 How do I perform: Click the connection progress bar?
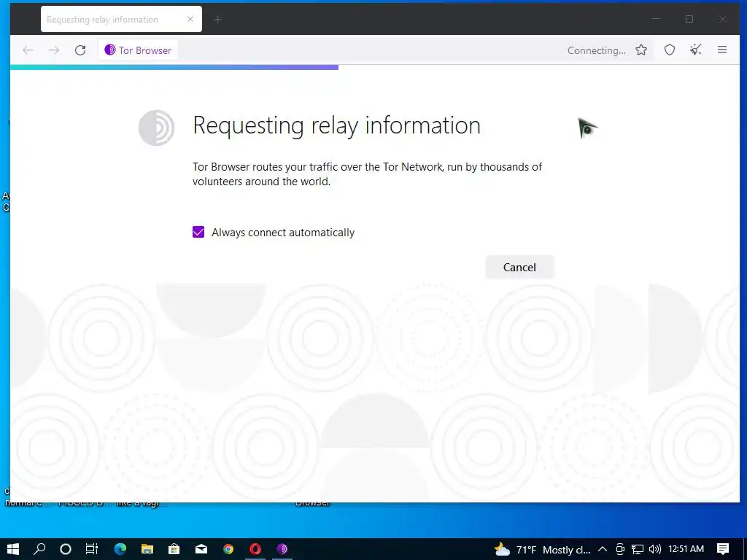(x=174, y=67)
